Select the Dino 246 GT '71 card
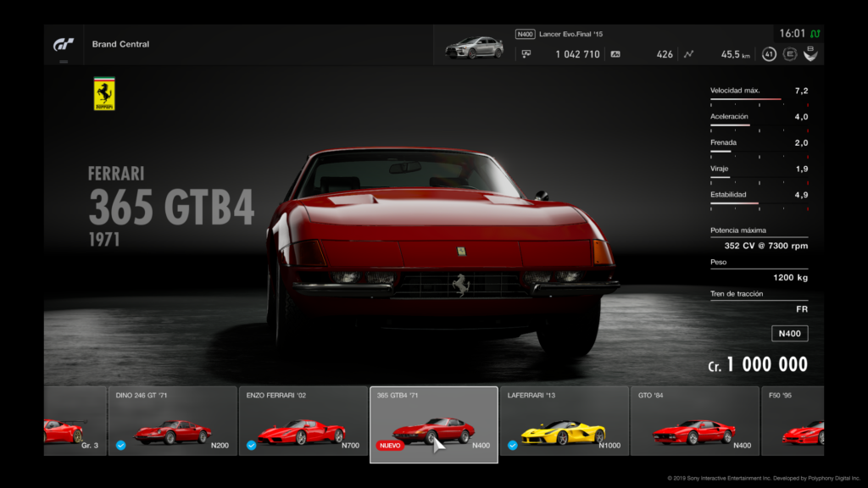 coord(173,421)
